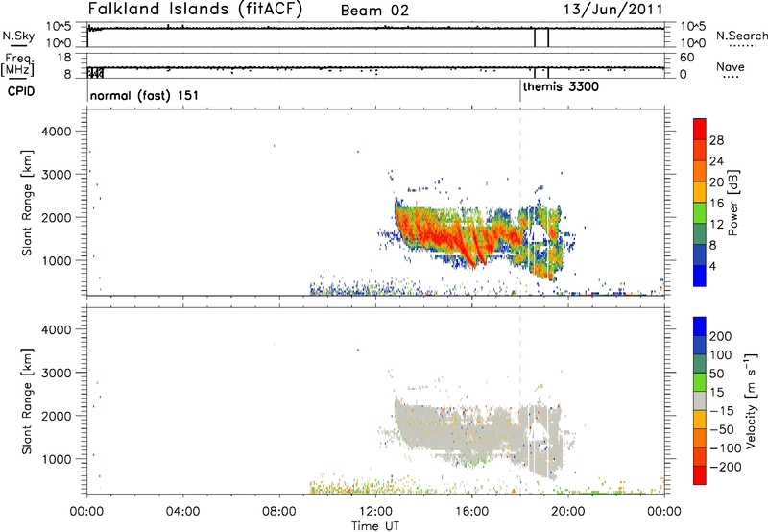
Task: Click the dashed CPID change line in power panel
Action: click(520, 203)
